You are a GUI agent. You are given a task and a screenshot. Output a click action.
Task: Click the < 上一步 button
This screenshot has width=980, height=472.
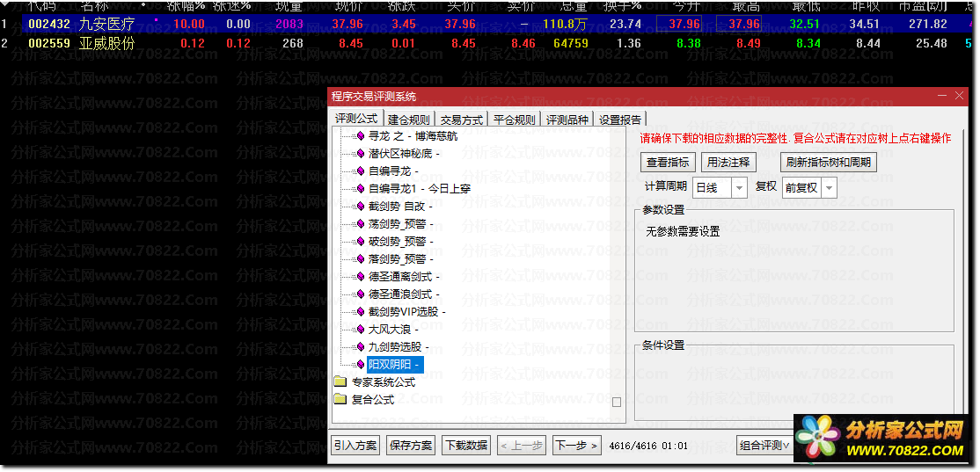click(522, 445)
